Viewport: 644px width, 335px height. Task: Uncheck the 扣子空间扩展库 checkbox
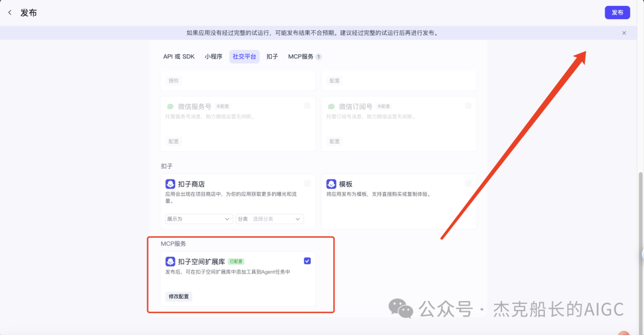pos(307,260)
